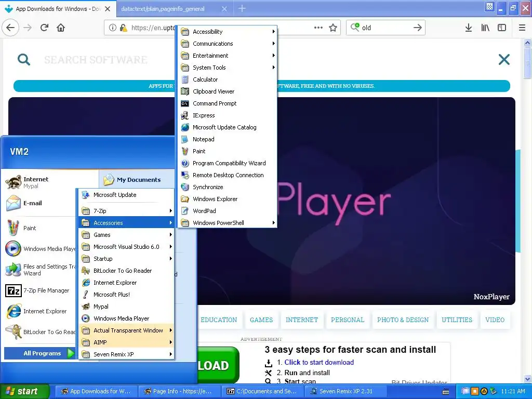Click the Windows start button
The image size is (532, 399).
[24, 391]
